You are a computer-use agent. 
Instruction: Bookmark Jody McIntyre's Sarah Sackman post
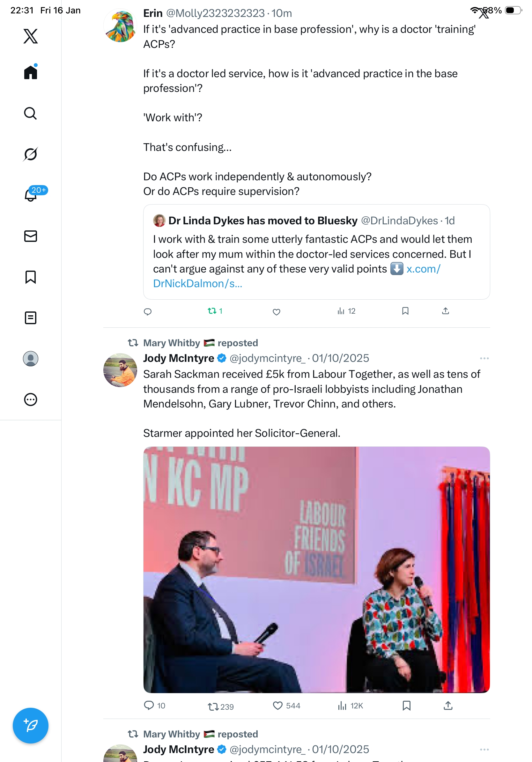[x=406, y=705]
